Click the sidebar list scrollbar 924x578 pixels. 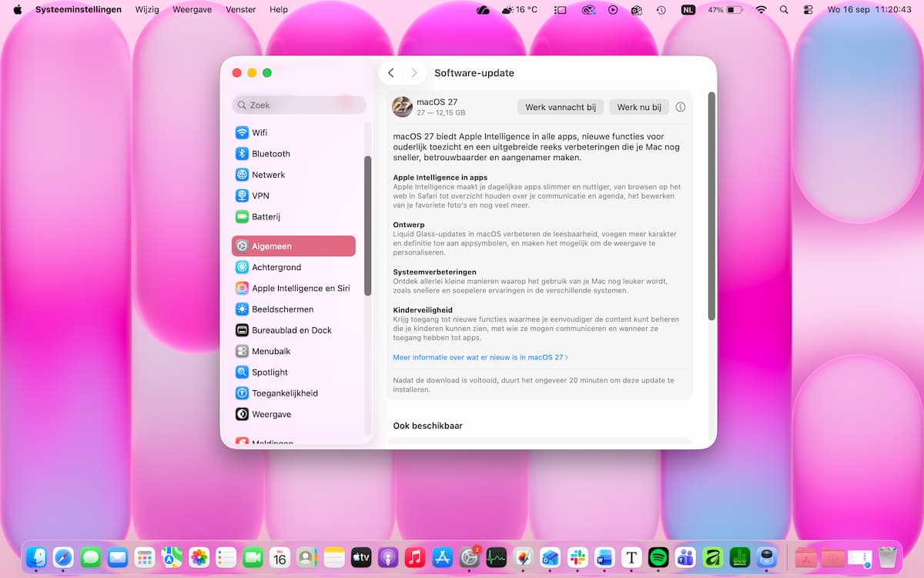click(367, 226)
